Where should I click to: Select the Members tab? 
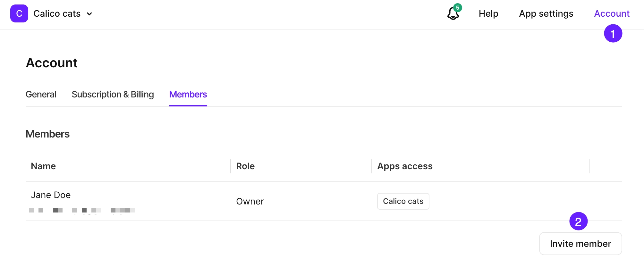188,94
